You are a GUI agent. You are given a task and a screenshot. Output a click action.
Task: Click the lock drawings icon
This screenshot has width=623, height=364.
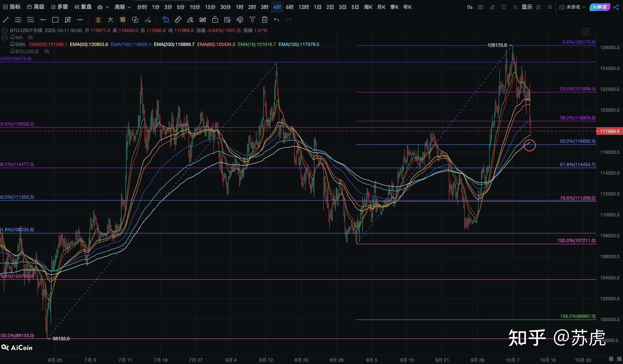click(x=215, y=20)
